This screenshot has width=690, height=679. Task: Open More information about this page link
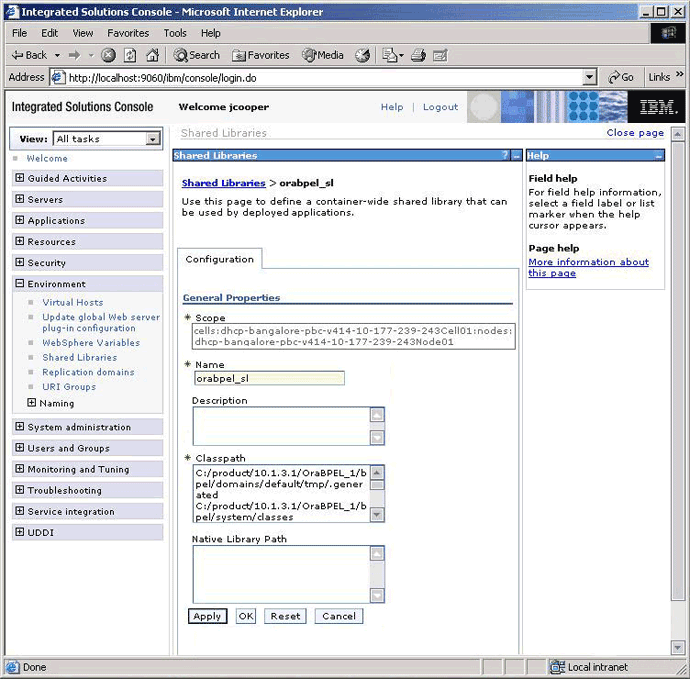pos(588,268)
